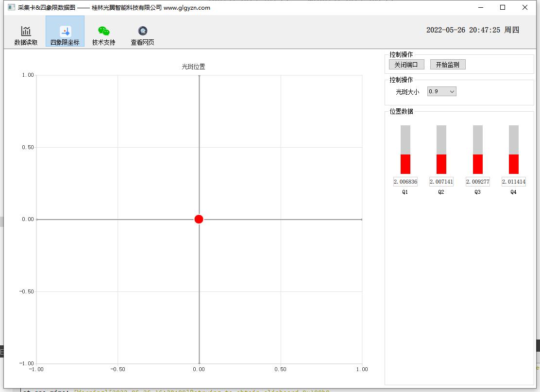Click the red light spot at chart origin

tap(199, 219)
